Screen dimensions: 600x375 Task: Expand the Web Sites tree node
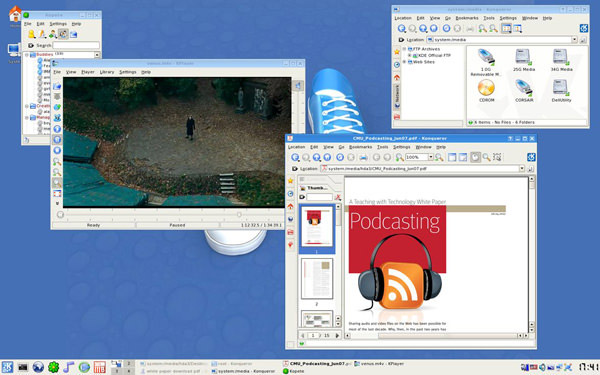(x=404, y=62)
